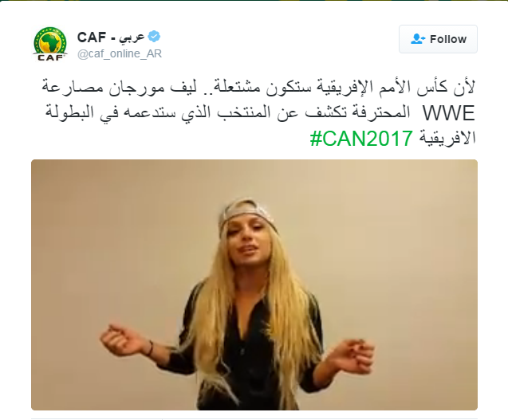Click the raised hand on the video's right
The image size is (508, 420).
pos(352,355)
